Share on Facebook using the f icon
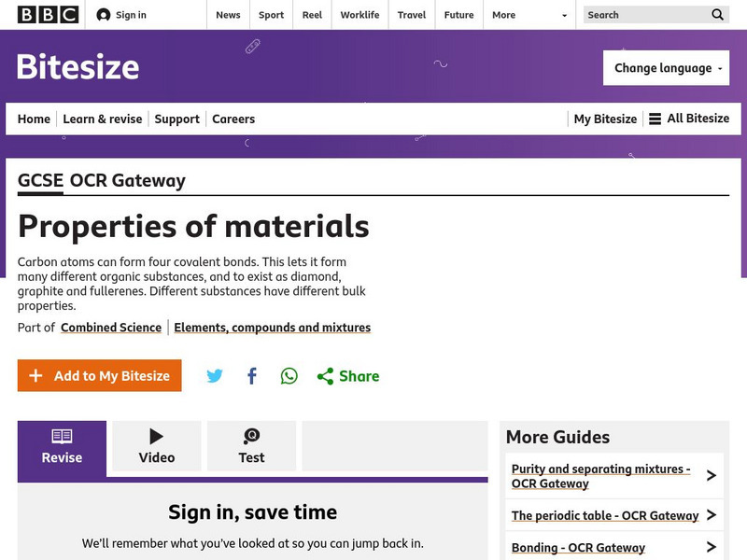The image size is (747, 560). tap(252, 376)
